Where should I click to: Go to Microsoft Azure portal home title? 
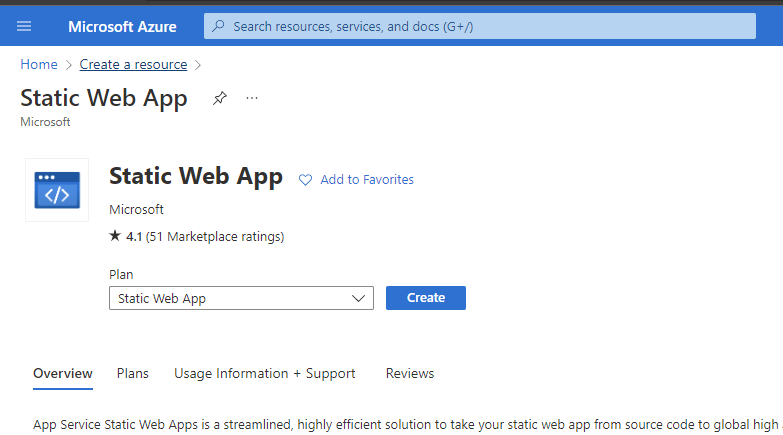[x=122, y=26]
